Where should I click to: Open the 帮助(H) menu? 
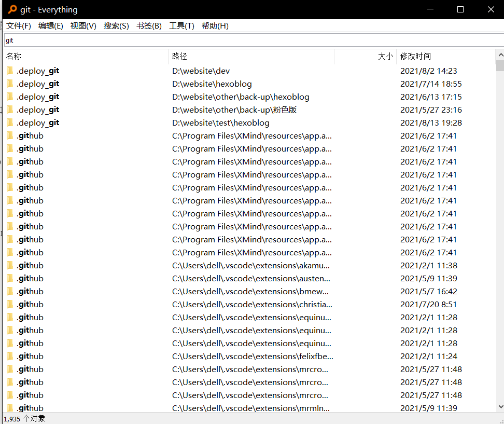click(x=215, y=26)
